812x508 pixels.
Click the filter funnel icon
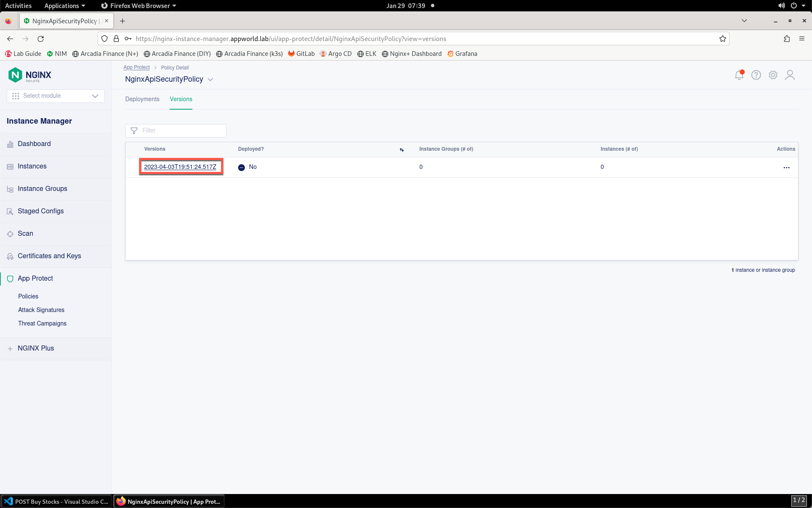[134, 131]
